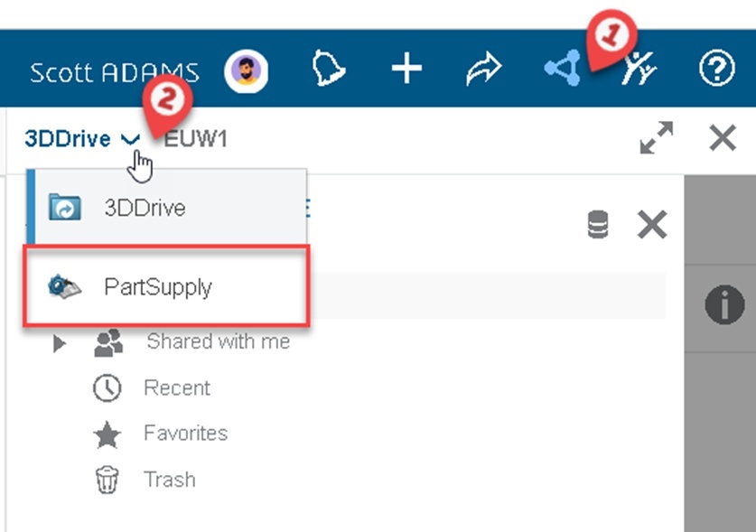This screenshot has width=756, height=532.
Task: Close the 3DDrive side panel
Action: tap(723, 138)
